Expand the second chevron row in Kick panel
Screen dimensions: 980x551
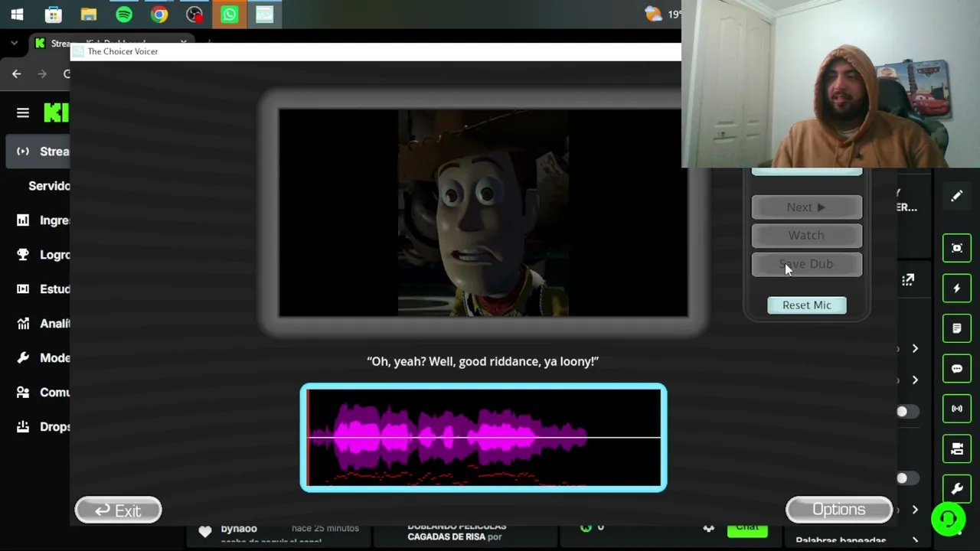coord(915,380)
